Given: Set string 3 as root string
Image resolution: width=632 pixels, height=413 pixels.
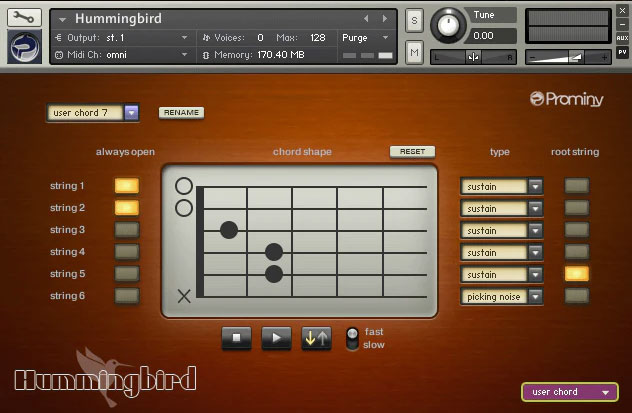Looking at the screenshot, I should tap(577, 230).
